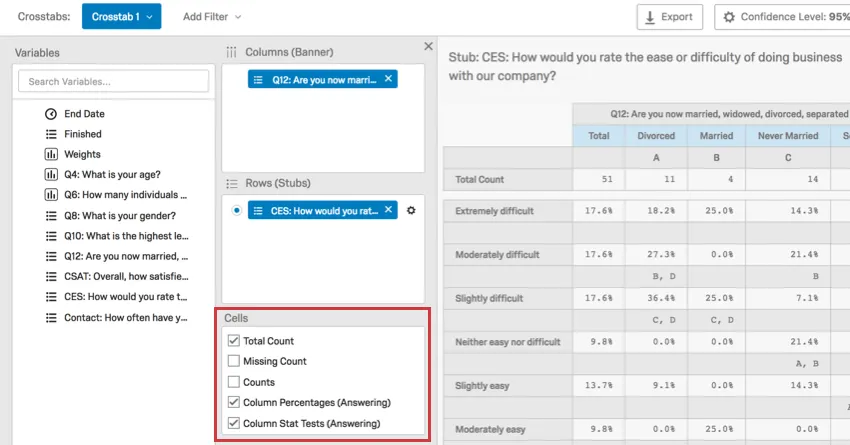The image size is (850, 445).
Task: Check the Counts checkbox
Action: (234, 382)
